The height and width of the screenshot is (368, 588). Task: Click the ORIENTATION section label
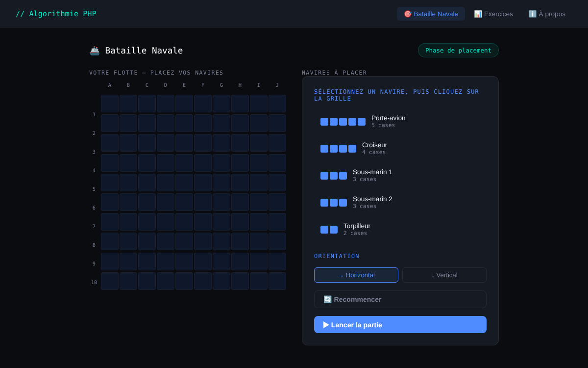click(x=337, y=256)
